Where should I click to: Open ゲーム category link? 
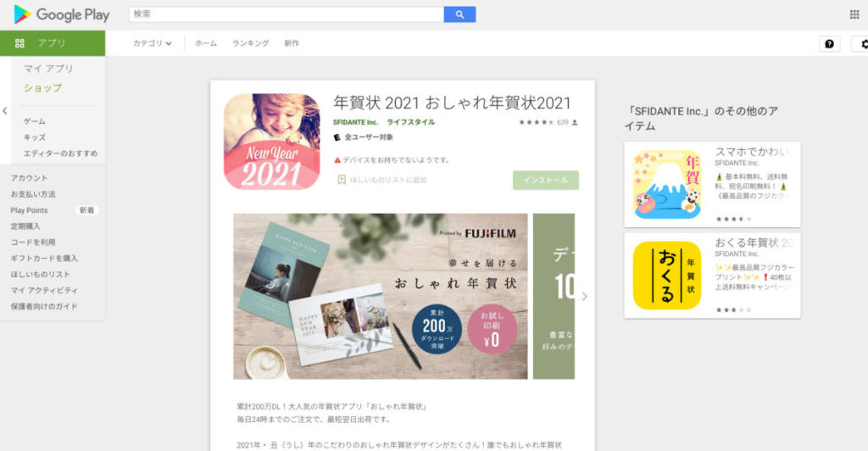pos(34,121)
